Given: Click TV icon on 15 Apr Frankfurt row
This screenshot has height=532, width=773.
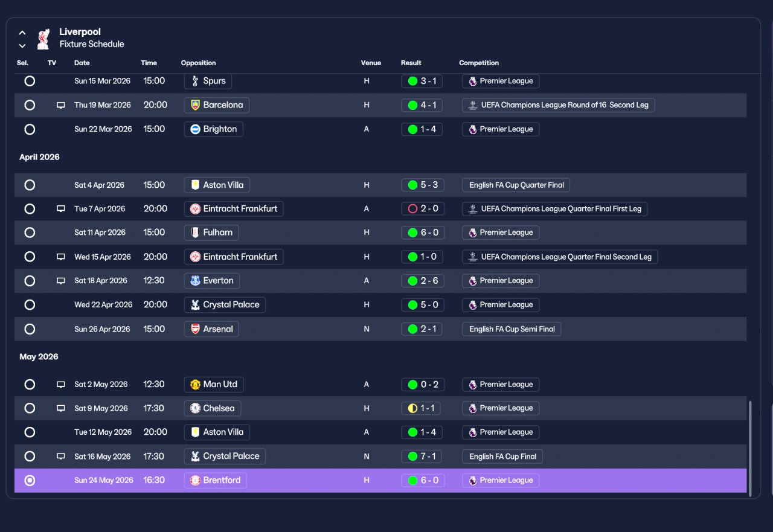Looking at the screenshot, I should (61, 257).
